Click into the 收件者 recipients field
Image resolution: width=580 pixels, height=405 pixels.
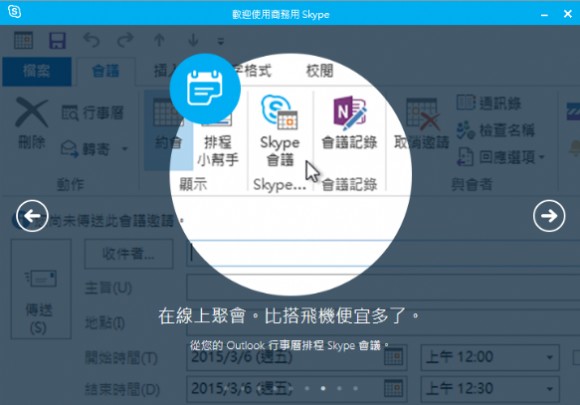tap(383, 253)
